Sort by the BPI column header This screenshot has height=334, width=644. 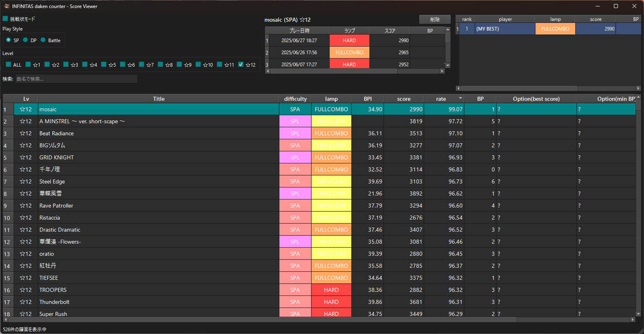[x=368, y=99]
